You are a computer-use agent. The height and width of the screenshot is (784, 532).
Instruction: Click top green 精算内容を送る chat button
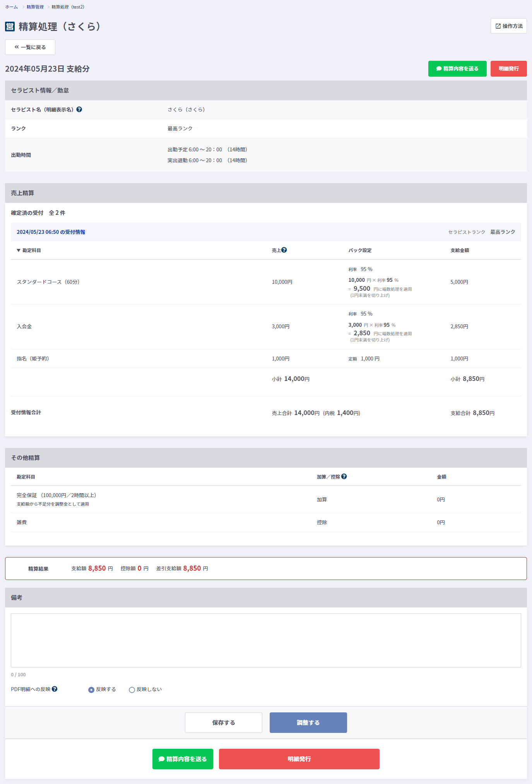pos(457,69)
